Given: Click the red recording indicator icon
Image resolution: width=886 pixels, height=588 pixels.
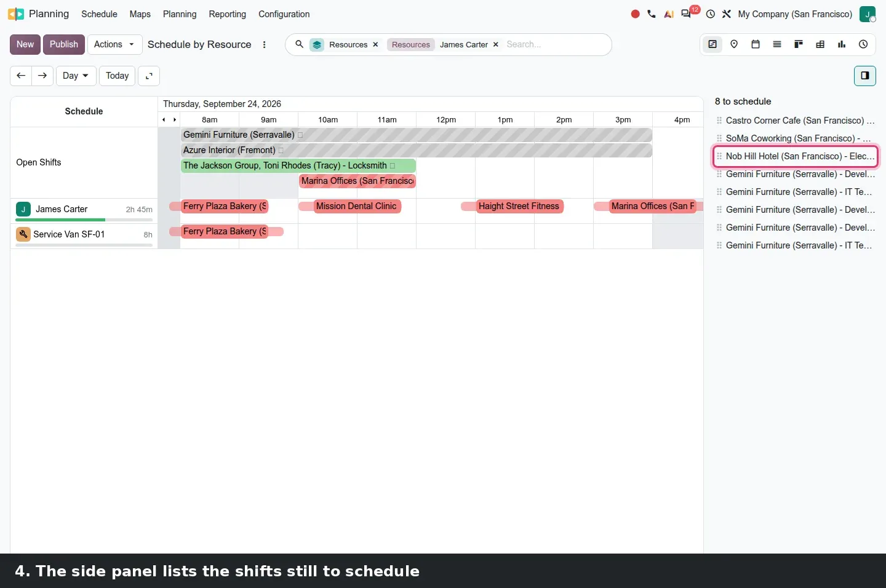Looking at the screenshot, I should point(636,14).
